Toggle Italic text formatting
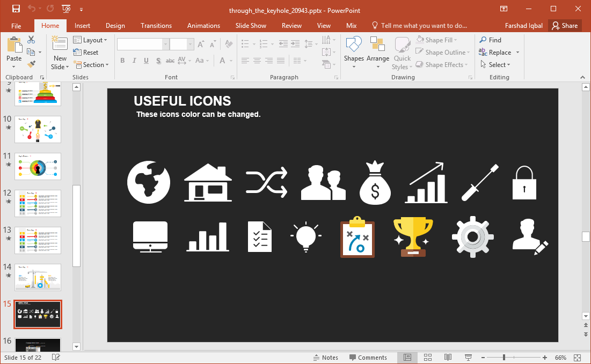Screen dimensions: 591x364 [134, 61]
